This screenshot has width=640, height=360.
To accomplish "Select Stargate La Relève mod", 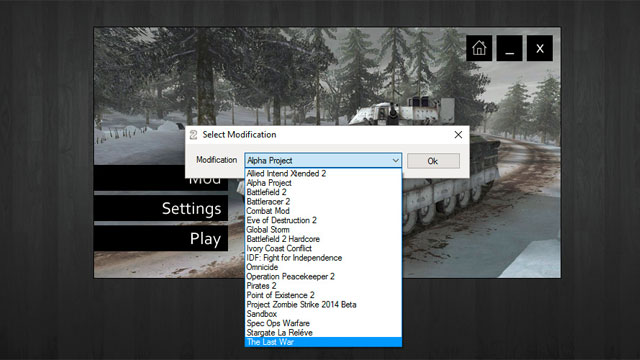I will click(323, 333).
